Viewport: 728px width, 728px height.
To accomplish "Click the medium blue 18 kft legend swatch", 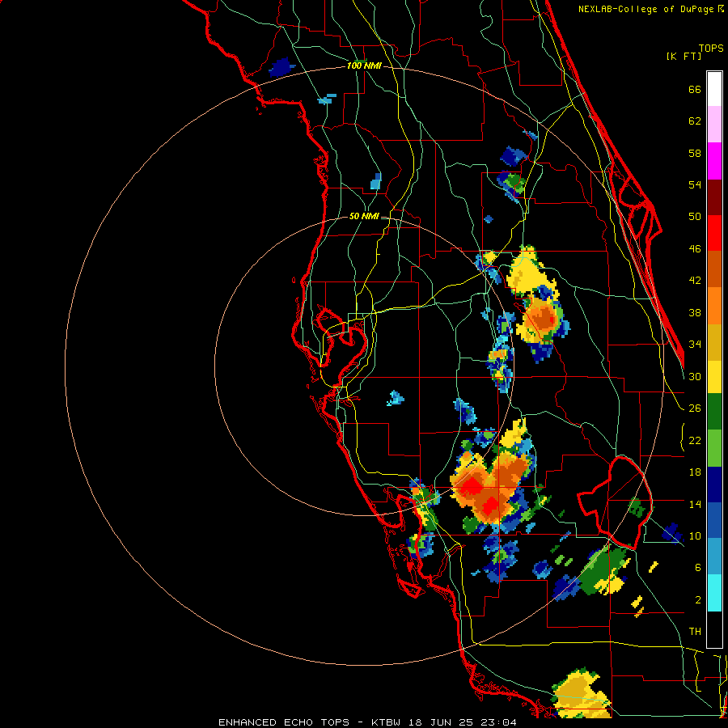I will coord(714,520).
